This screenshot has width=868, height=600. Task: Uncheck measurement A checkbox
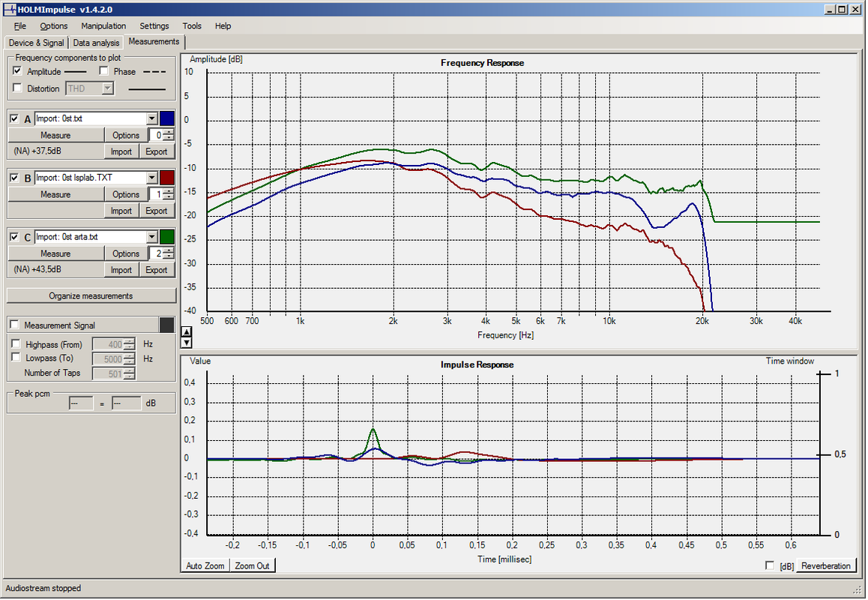[x=14, y=118]
